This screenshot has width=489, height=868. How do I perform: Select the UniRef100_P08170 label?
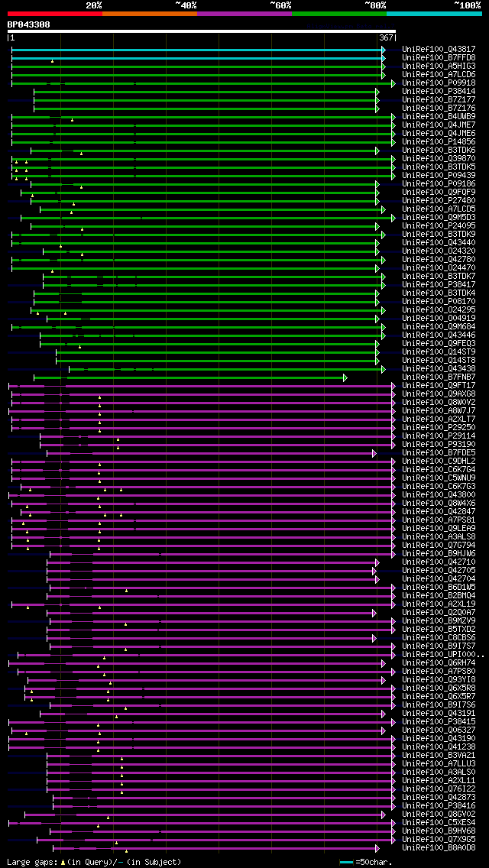439,302
